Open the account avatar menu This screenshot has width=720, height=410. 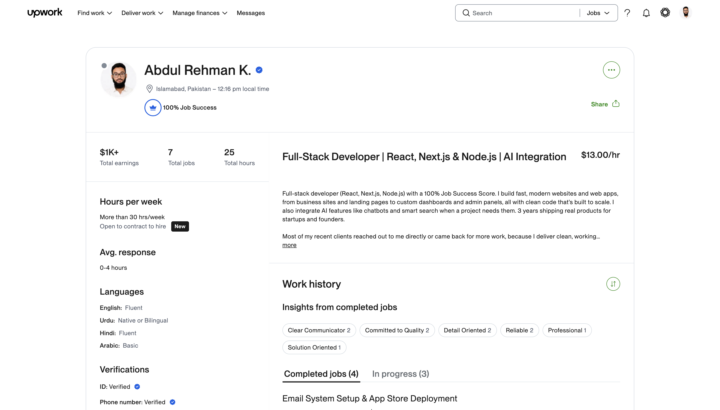pos(686,12)
